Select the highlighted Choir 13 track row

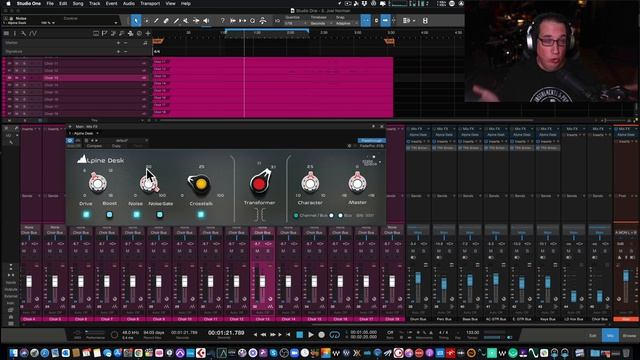(x=77, y=78)
